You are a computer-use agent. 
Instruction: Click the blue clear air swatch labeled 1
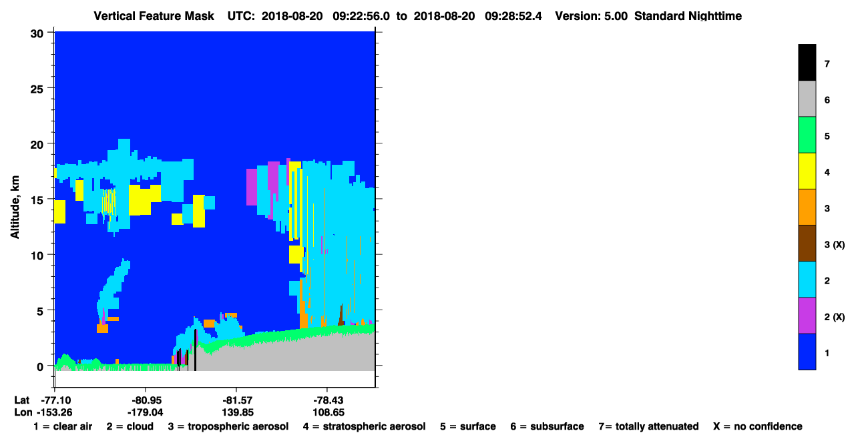click(x=807, y=351)
